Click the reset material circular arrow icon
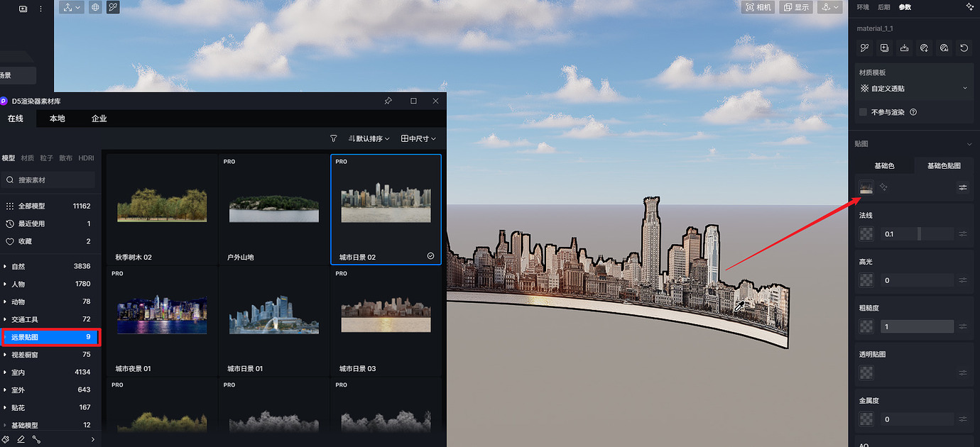 click(x=964, y=48)
